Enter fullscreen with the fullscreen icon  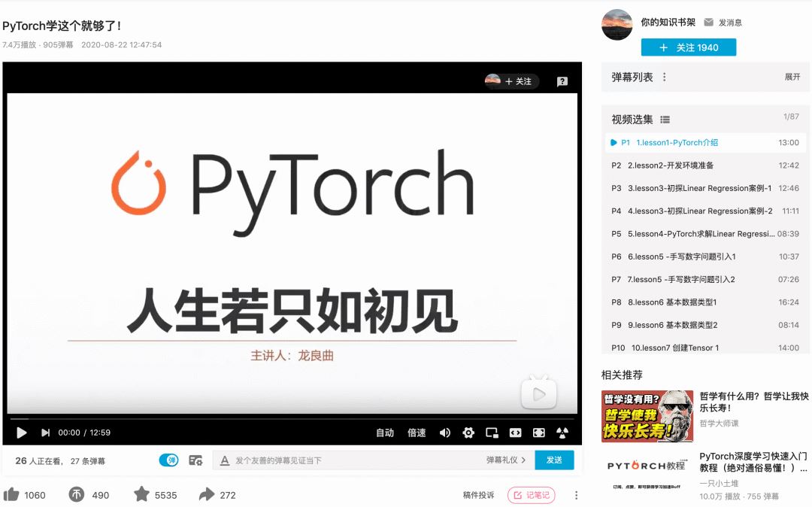pos(538,433)
